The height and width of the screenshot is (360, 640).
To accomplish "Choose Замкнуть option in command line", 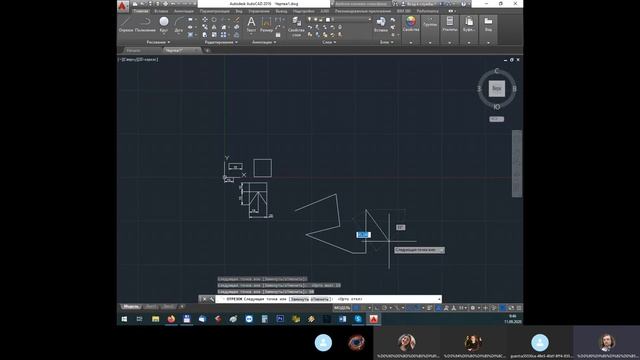I will point(300,299).
